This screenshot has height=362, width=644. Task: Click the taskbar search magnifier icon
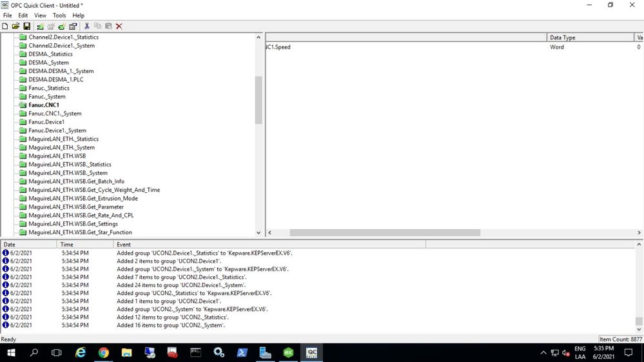click(34, 352)
